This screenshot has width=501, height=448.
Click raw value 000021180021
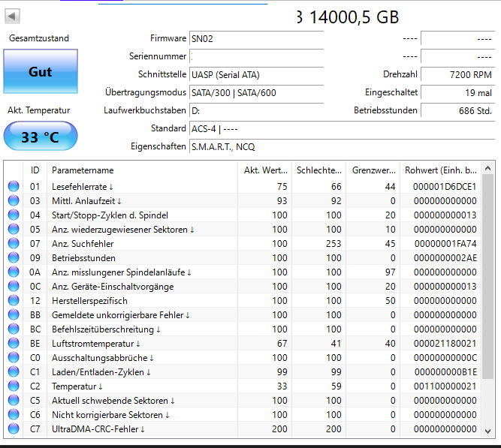click(445, 343)
